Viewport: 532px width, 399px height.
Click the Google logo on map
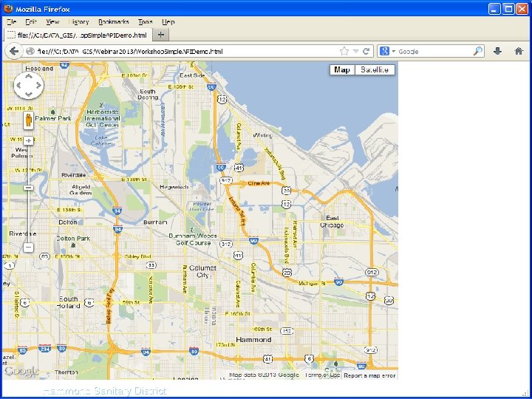21,371
